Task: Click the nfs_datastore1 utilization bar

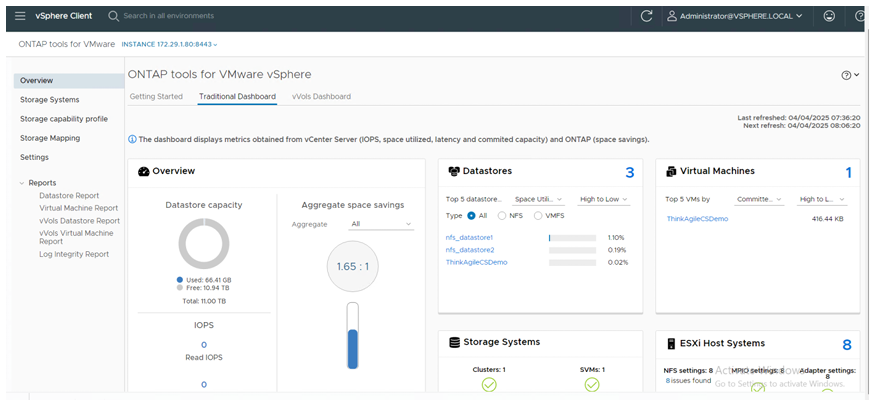Action: pyautogui.click(x=572, y=238)
